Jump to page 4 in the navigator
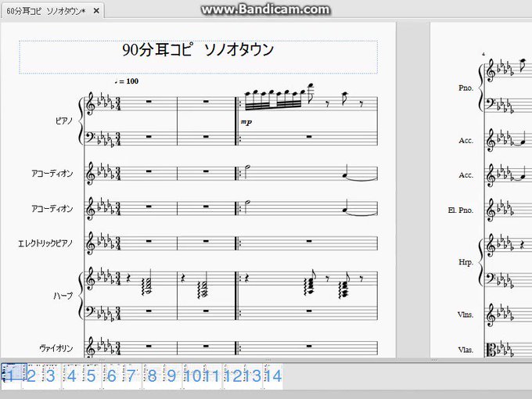 pyautogui.click(x=72, y=376)
